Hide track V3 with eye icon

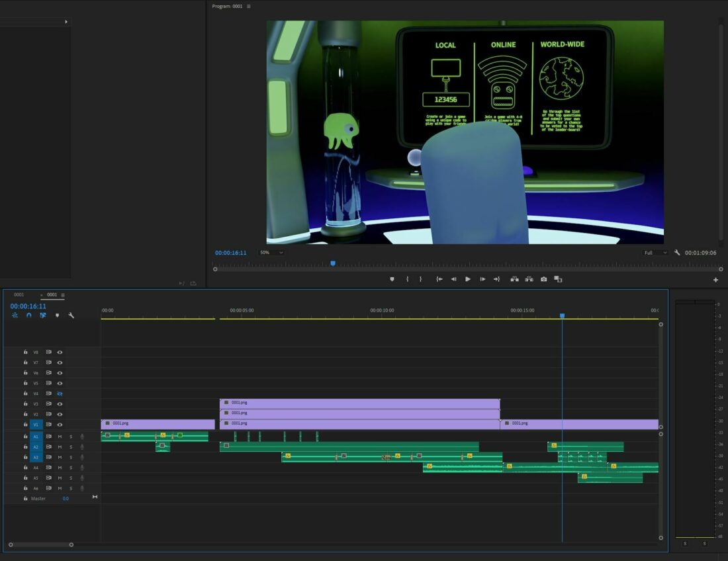(60, 404)
